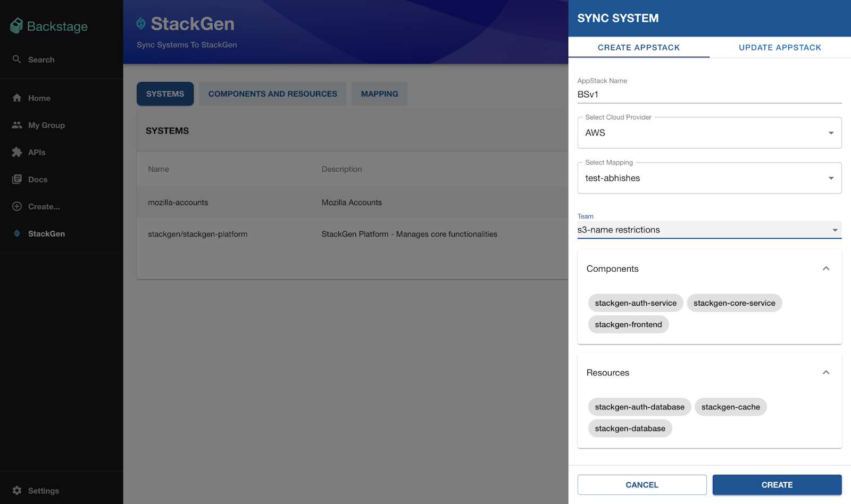Click the Backstage logo icon

tap(16, 26)
